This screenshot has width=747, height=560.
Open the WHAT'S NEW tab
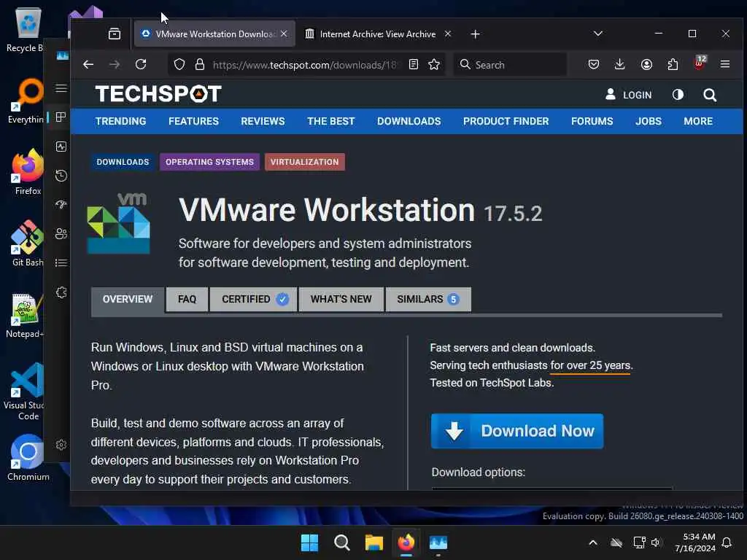[x=341, y=300]
